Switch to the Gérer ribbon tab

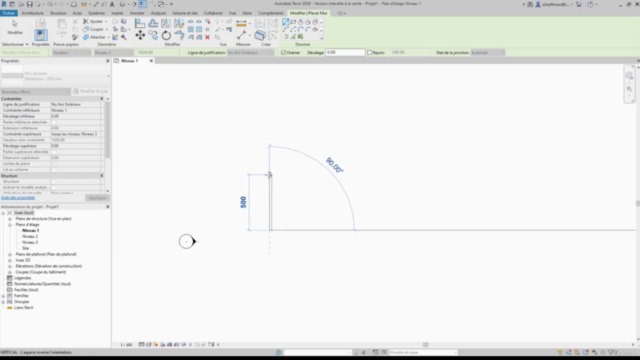pos(247,13)
